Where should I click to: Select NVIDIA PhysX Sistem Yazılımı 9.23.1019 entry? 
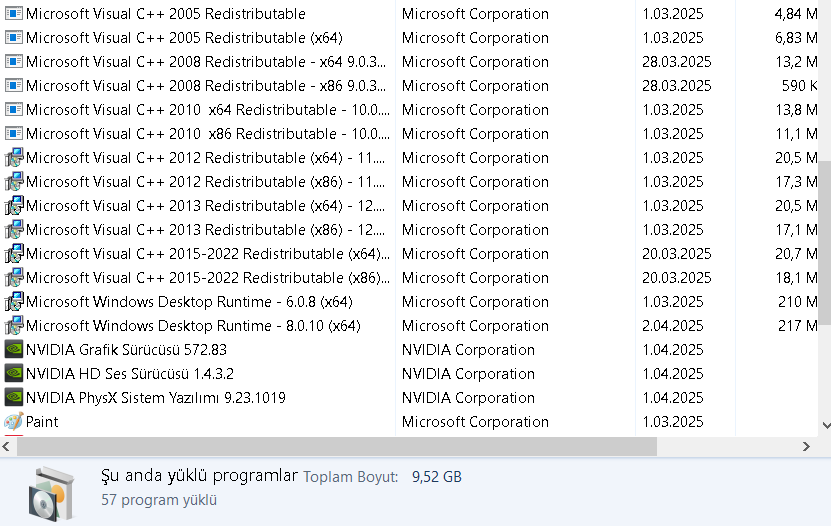point(156,397)
